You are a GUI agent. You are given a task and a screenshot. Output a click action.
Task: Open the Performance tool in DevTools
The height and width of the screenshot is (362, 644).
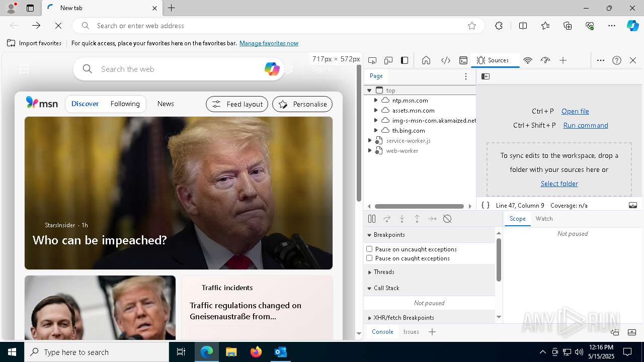pos(545,60)
